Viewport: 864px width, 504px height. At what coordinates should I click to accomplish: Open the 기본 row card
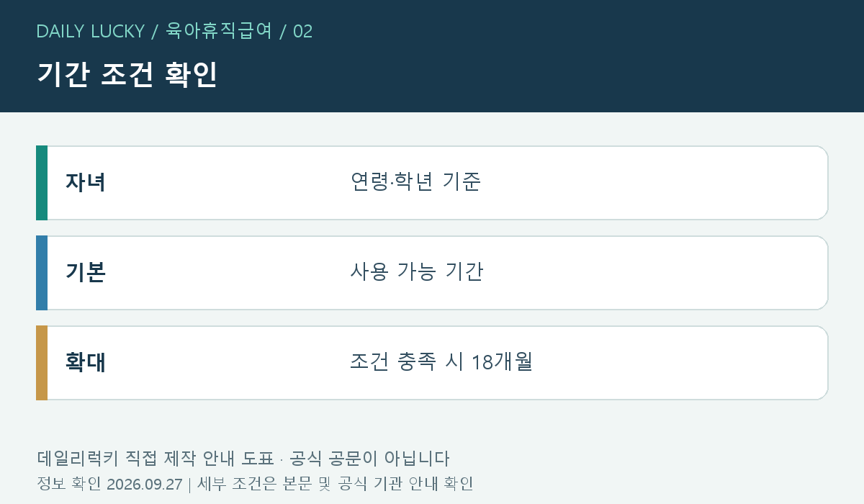click(432, 273)
